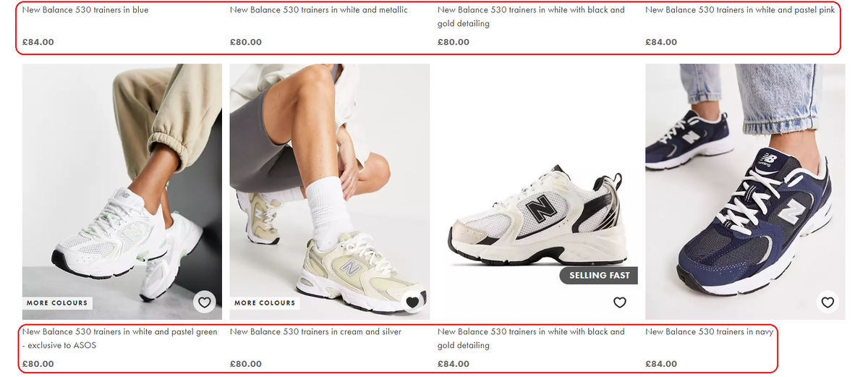
Task: Unsave the cream and silver trainers heart
Action: pyautogui.click(x=412, y=302)
